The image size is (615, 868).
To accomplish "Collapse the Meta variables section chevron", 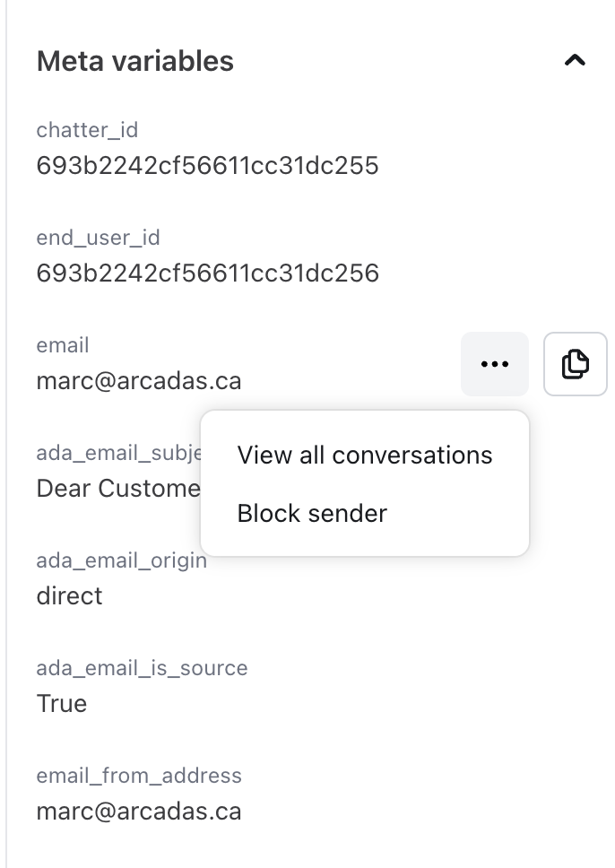I will 575,61.
